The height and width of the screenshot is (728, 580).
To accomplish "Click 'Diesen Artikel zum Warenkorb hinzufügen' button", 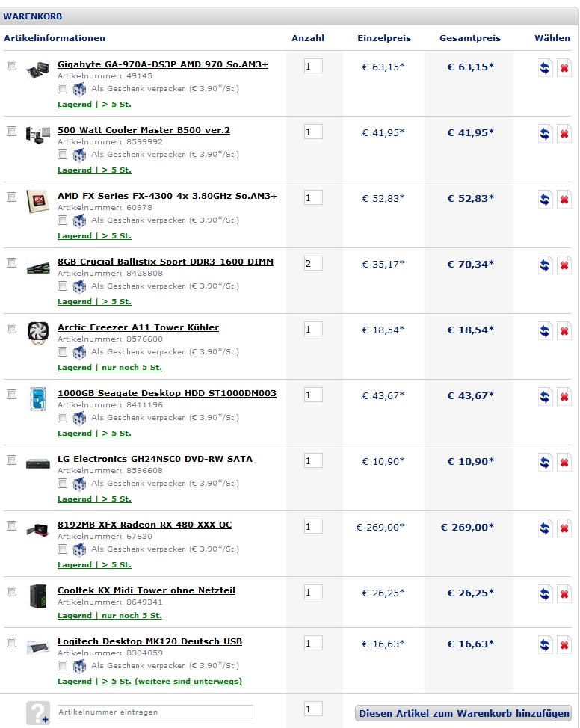I will (x=463, y=713).
